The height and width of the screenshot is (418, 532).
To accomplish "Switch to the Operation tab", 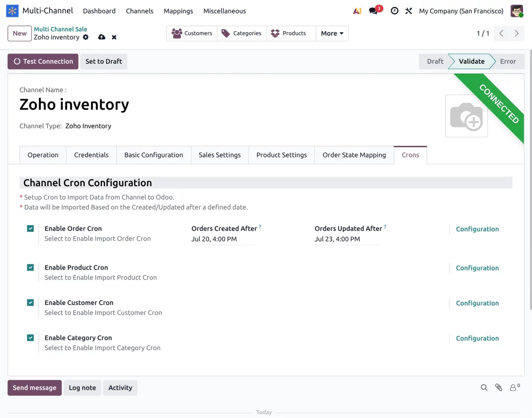I will pos(43,155).
